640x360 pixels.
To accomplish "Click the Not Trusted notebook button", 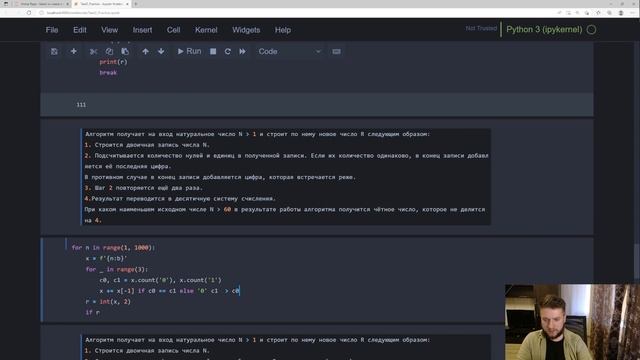I will point(481,28).
